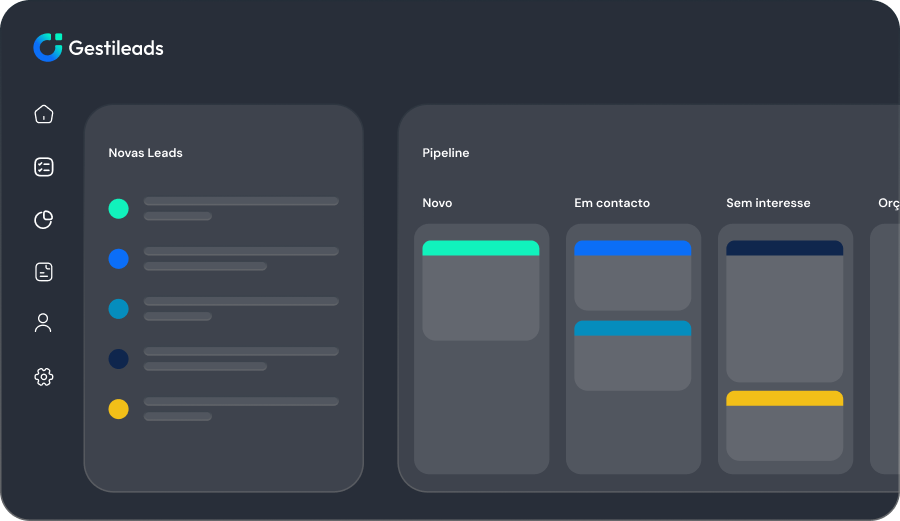The width and height of the screenshot is (900, 521).
Task: Select the teal-blue dot lead row
Action: coord(224,309)
